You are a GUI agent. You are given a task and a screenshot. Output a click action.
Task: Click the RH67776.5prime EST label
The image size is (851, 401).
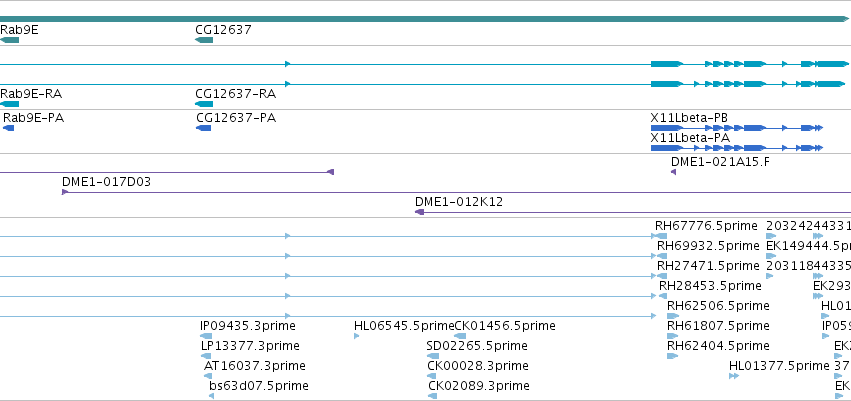(706, 225)
